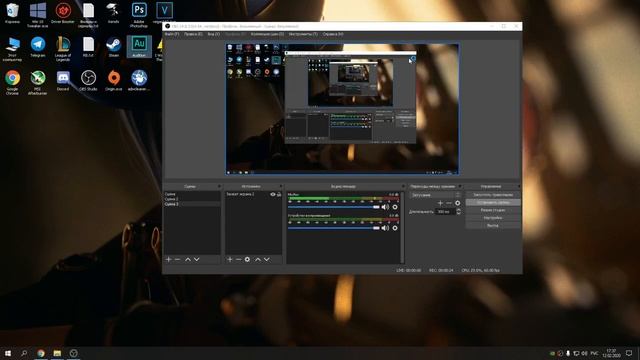640x360 pixels.
Task: Click the Stop Recording button
Action: pyautogui.click(x=493, y=202)
